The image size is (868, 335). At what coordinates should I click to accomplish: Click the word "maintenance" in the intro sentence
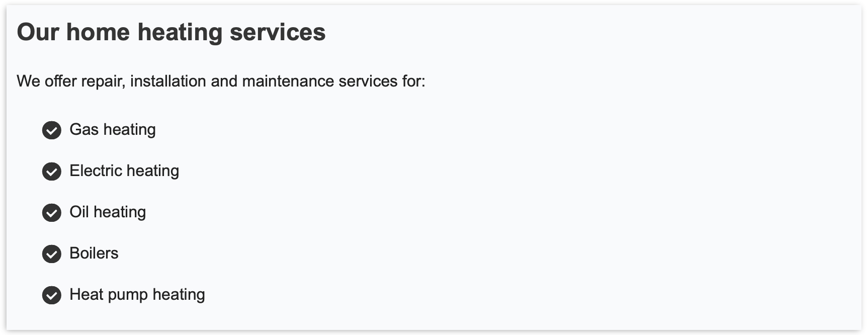(x=288, y=81)
